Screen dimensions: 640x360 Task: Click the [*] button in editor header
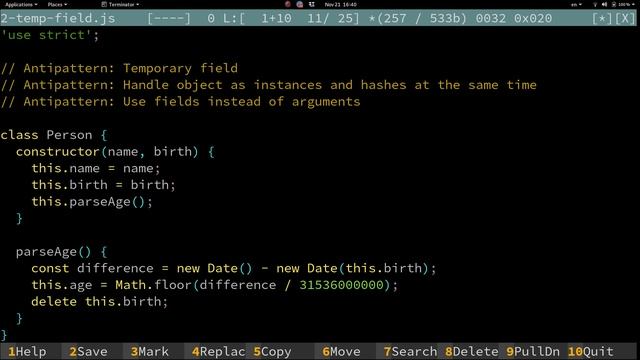[x=602, y=18]
